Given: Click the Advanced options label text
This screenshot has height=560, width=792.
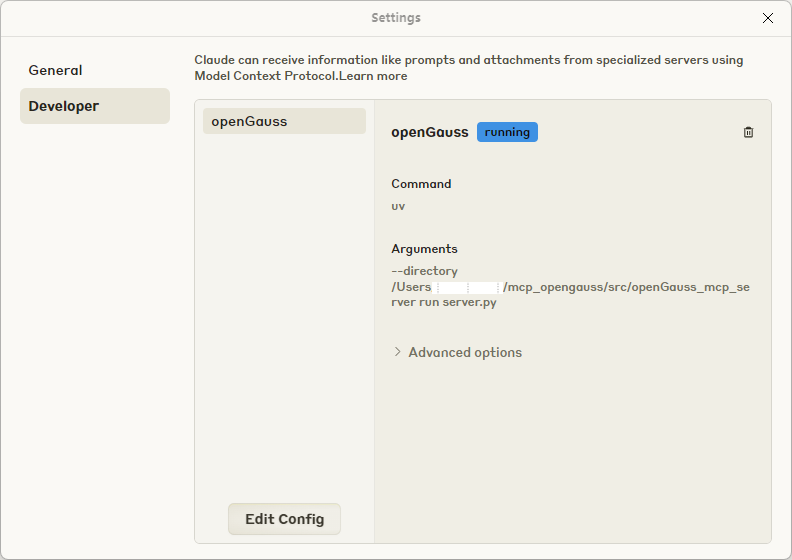Looking at the screenshot, I should pos(465,352).
